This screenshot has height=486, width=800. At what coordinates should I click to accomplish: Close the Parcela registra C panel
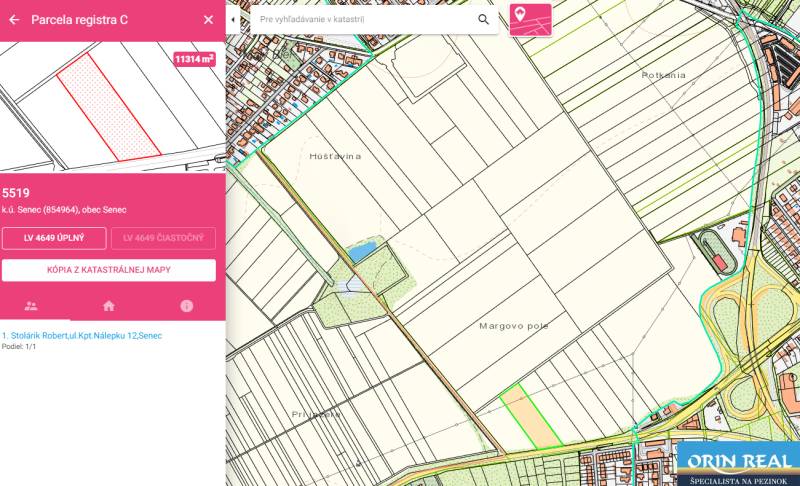point(208,19)
